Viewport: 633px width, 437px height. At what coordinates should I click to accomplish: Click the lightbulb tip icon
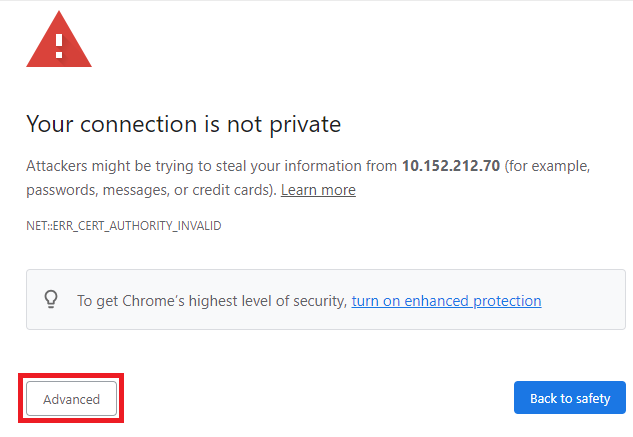(51, 300)
